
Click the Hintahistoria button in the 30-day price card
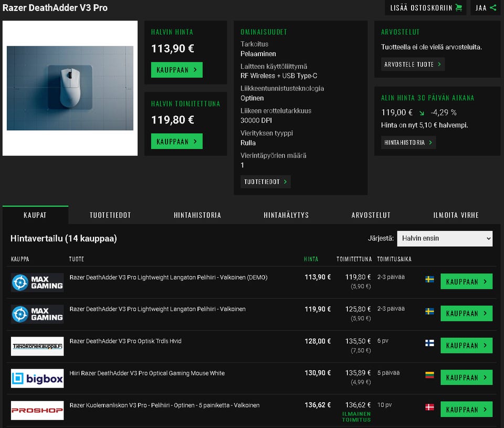click(408, 142)
